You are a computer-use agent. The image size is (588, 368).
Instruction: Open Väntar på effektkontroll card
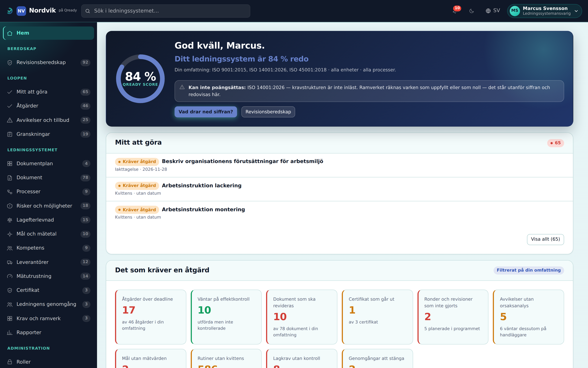click(x=226, y=317)
